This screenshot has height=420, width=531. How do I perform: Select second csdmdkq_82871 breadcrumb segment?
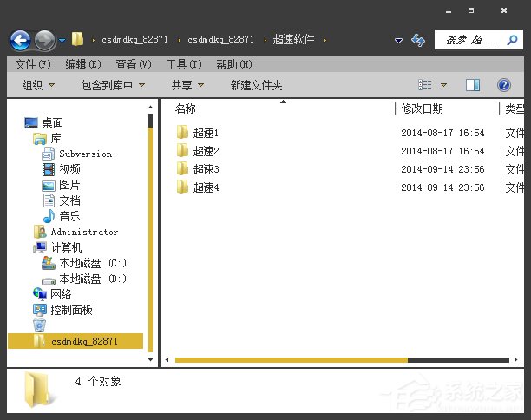220,40
